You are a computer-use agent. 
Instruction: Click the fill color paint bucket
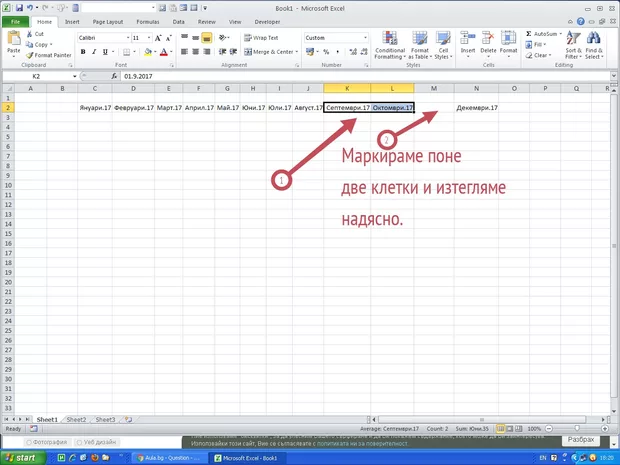point(148,52)
